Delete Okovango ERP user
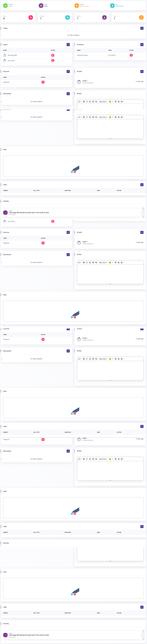This screenshot has height=644, width=147. pyautogui.click(x=53, y=55)
